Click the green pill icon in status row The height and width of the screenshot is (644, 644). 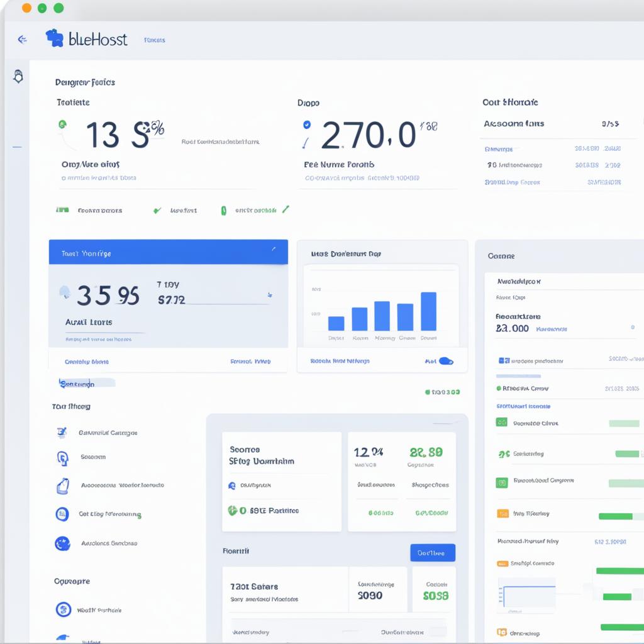pos(223,211)
